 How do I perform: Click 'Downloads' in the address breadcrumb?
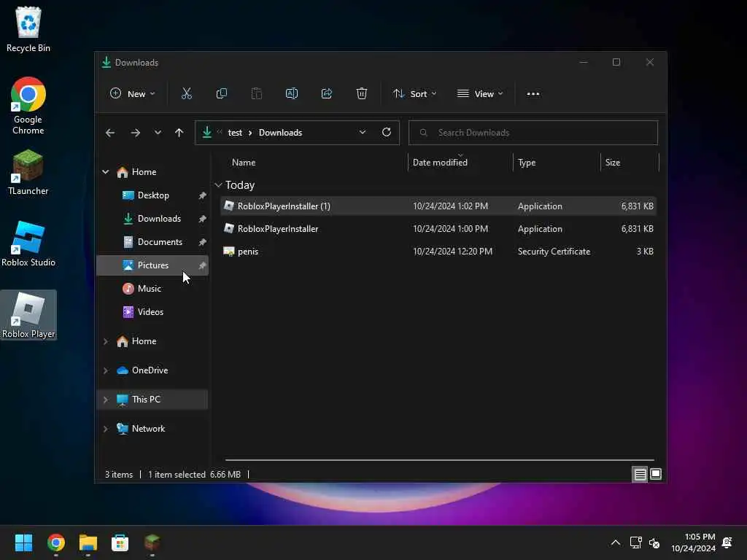[281, 133]
